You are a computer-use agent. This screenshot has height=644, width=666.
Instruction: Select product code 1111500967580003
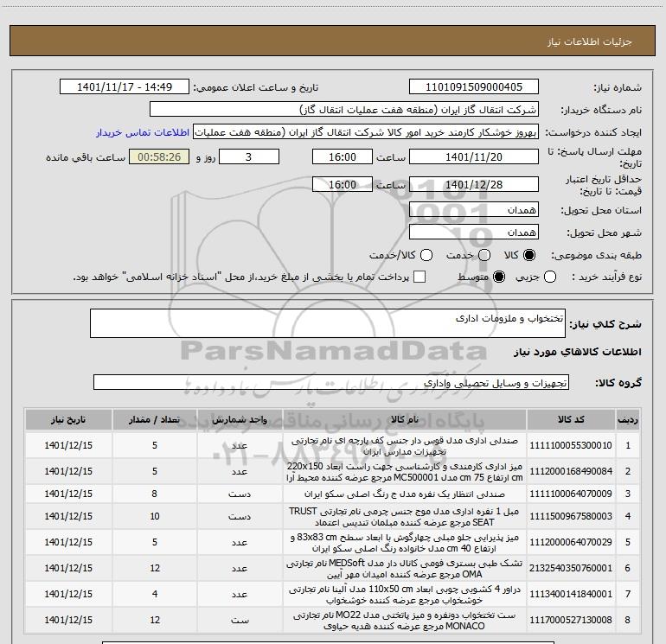(x=571, y=516)
